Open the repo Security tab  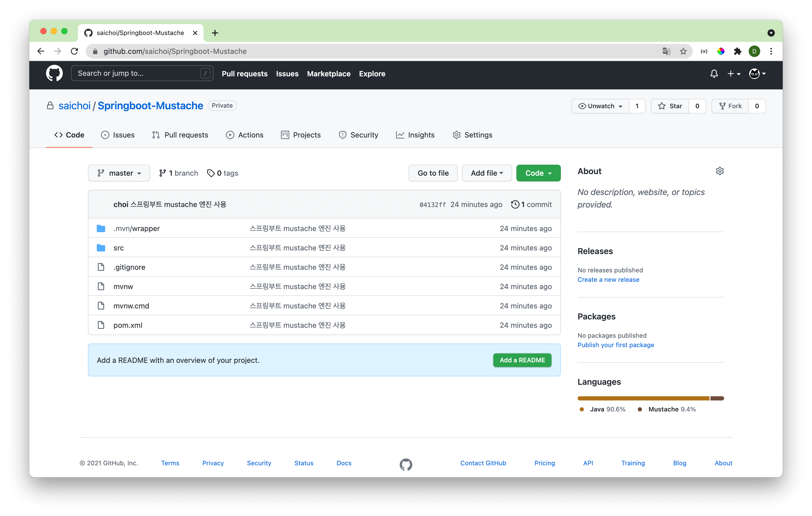[x=358, y=135]
